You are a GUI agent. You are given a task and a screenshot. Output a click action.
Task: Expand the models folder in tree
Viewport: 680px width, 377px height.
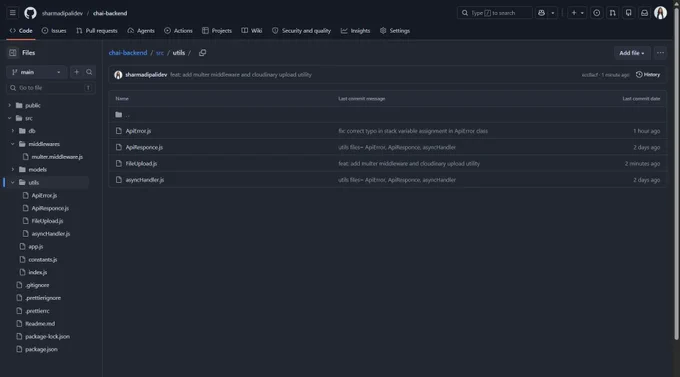pos(13,169)
